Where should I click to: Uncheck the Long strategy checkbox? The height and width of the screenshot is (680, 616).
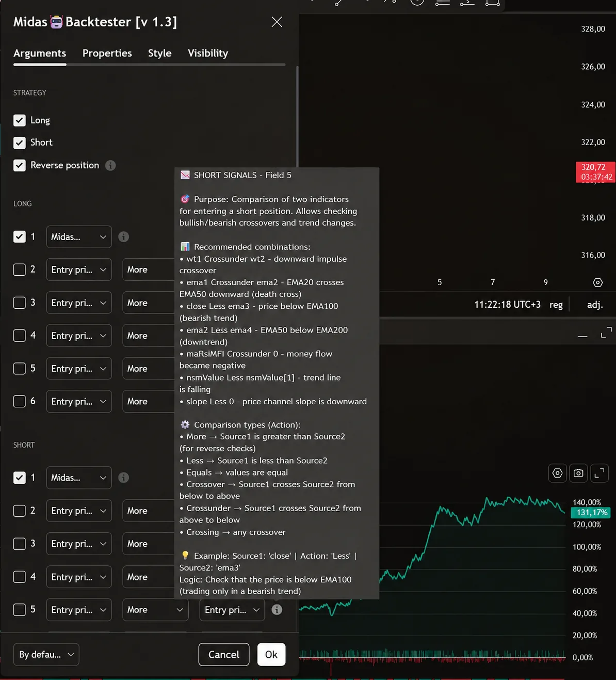click(20, 120)
